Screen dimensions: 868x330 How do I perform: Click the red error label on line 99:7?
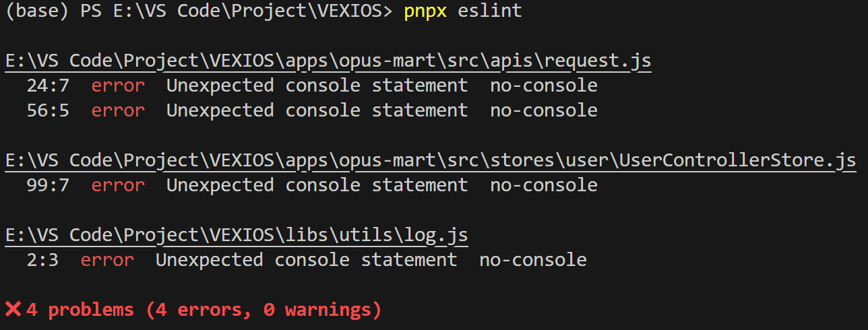118,185
